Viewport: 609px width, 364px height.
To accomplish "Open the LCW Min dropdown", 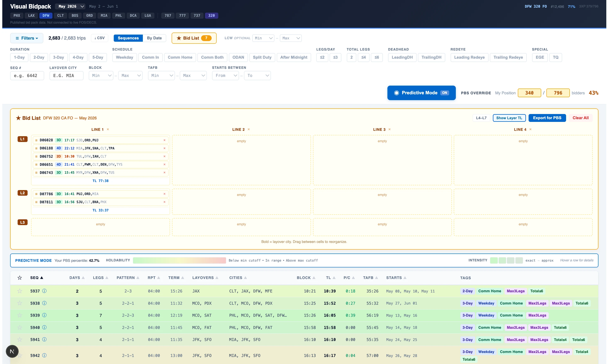I will pyautogui.click(x=263, y=38).
